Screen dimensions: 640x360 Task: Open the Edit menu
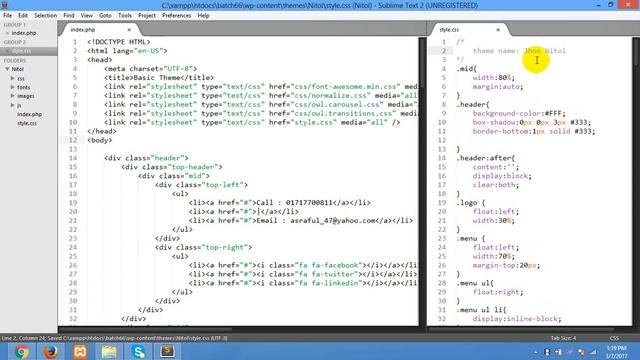point(23,16)
